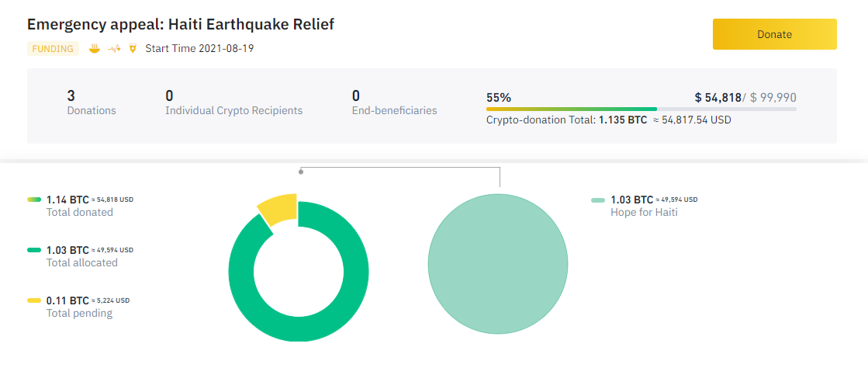This screenshot has width=868, height=368.
Task: Click the Hope for Haiti pie circle
Action: point(497,264)
